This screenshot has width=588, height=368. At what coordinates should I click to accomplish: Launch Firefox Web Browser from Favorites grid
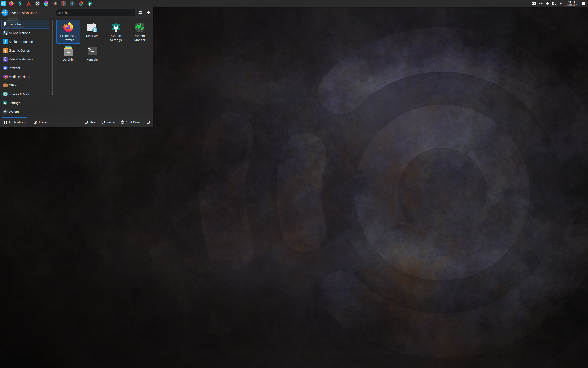click(68, 32)
